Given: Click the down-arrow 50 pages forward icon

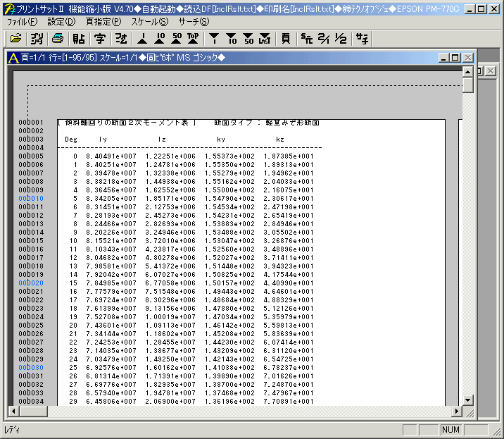Looking at the screenshot, I should [247, 37].
